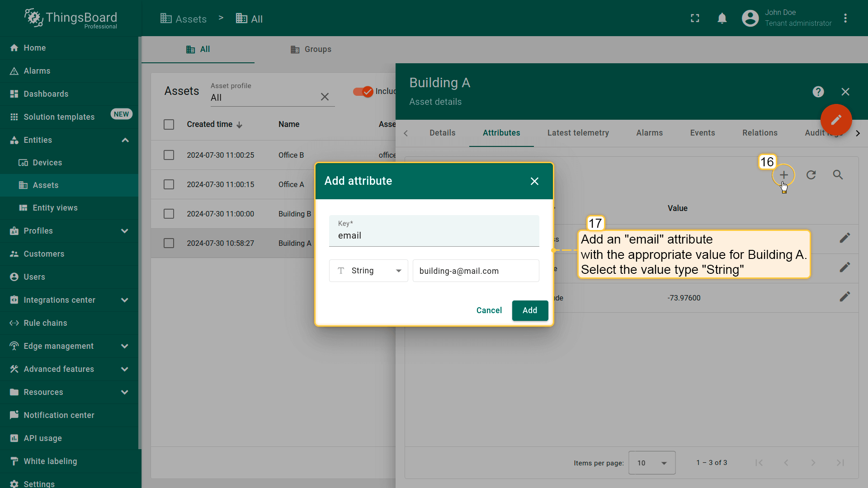The image size is (868, 488).
Task: Open the attribute search magnifier icon
Action: tap(838, 175)
